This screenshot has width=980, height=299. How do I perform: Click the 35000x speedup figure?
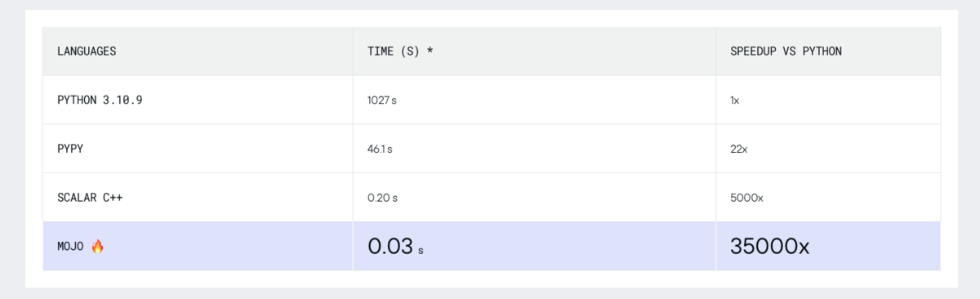point(770,247)
